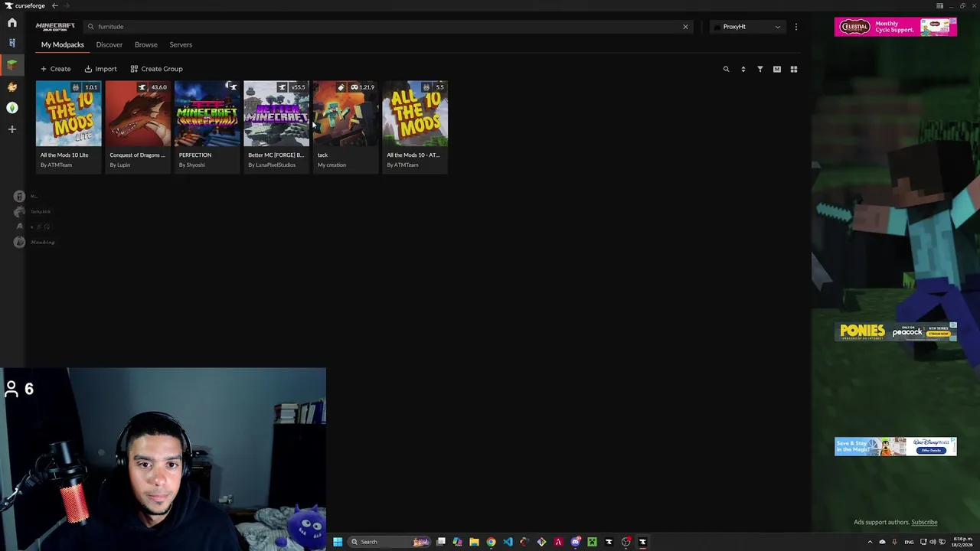Click the Windows taskbar Search box
Viewport: 980px width, 551px height.
pos(389,542)
